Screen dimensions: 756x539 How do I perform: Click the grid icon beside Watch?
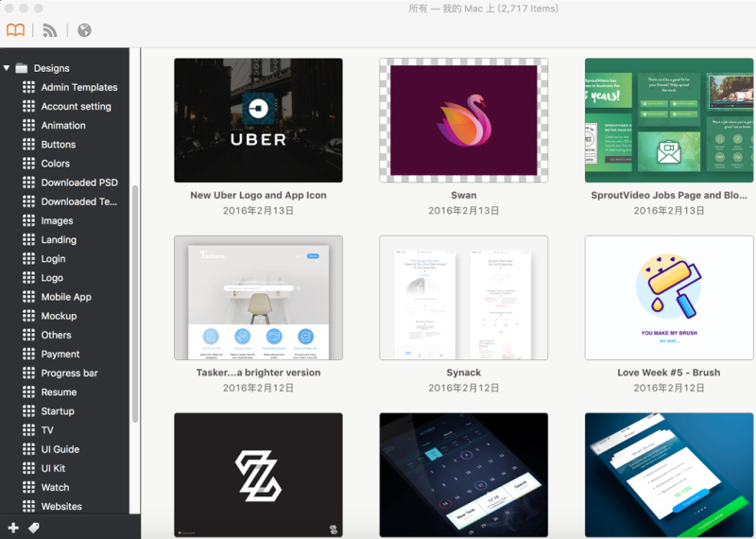click(28, 487)
